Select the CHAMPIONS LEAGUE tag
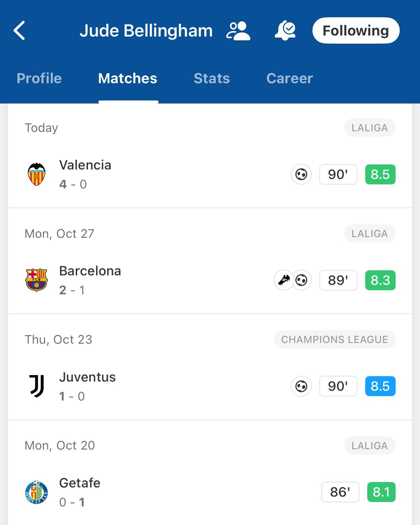 pyautogui.click(x=335, y=340)
